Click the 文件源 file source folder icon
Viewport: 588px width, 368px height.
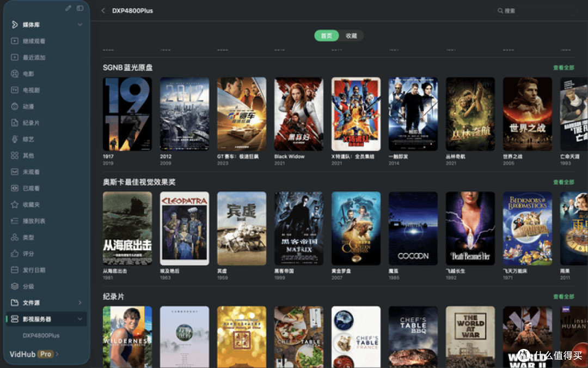[15, 303]
